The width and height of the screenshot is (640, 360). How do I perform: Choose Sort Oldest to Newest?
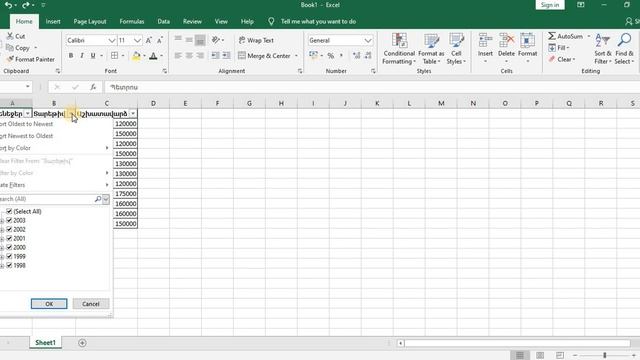[26, 124]
